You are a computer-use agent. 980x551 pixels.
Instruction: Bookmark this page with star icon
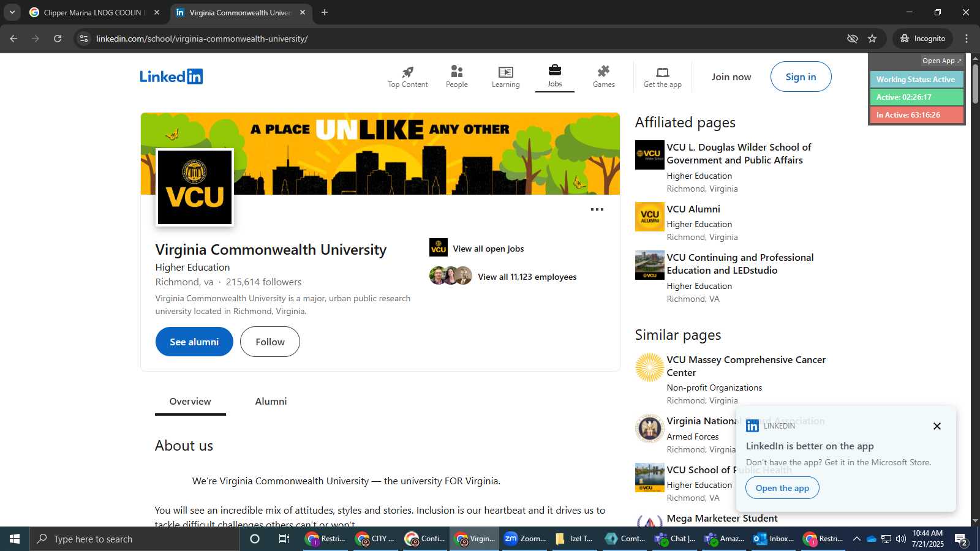[x=872, y=39]
